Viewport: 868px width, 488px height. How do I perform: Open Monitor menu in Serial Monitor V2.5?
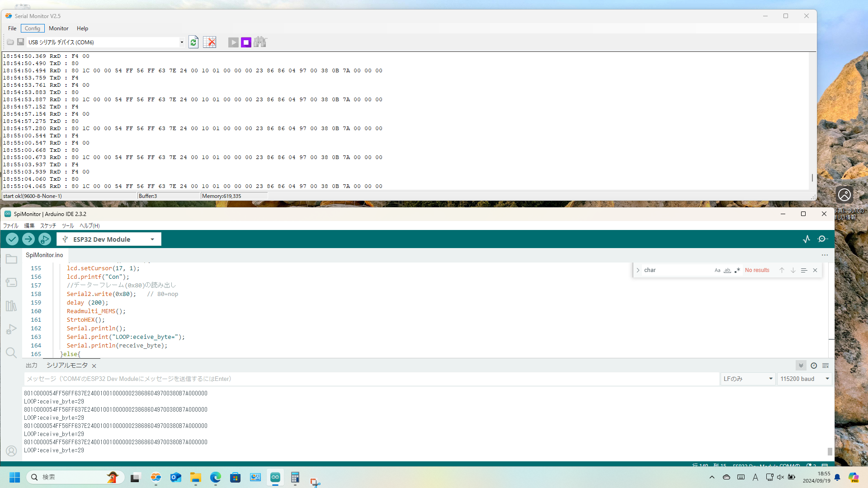coord(59,28)
